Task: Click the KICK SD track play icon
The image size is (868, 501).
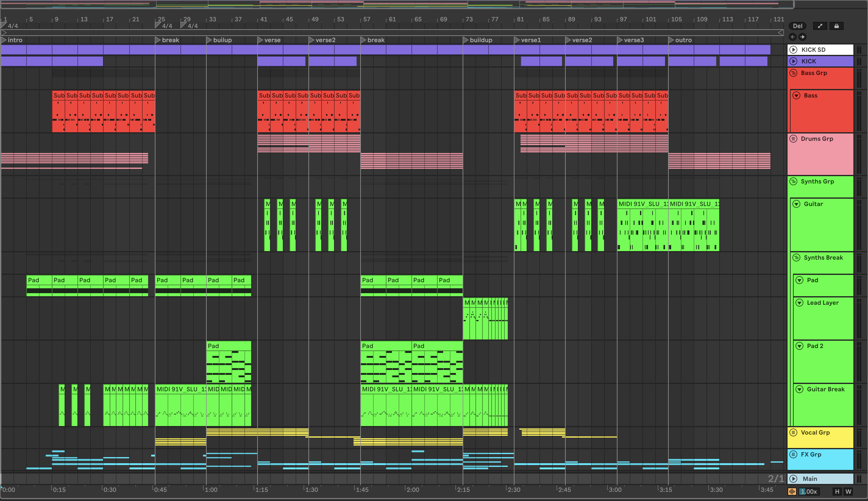Action: [793, 50]
